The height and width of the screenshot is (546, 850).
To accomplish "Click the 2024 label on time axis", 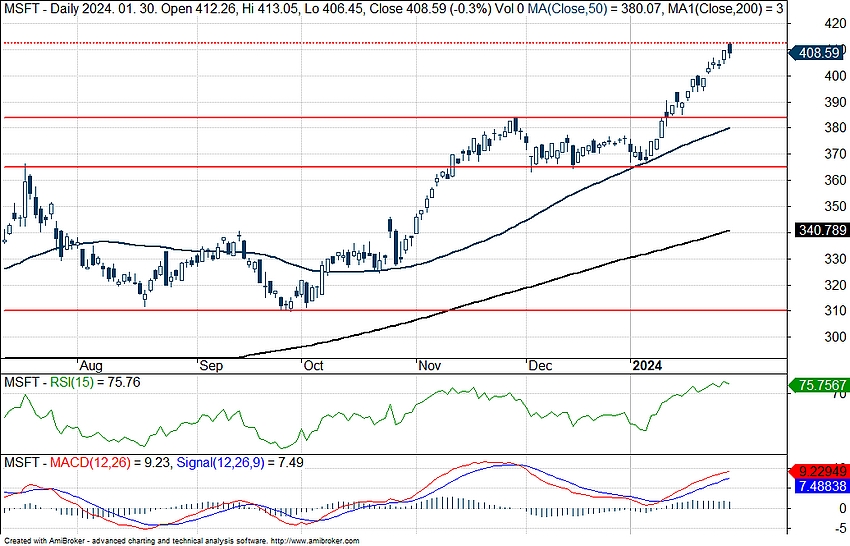I will pos(647,365).
